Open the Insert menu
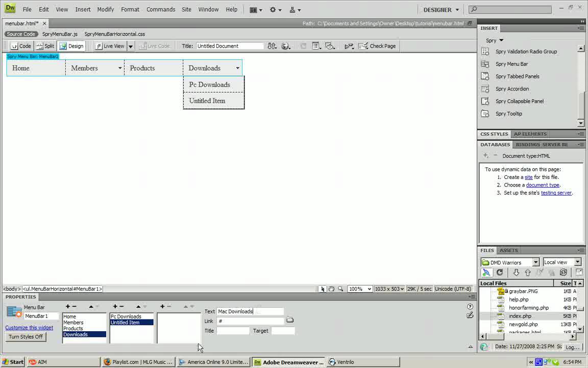 pyautogui.click(x=83, y=9)
